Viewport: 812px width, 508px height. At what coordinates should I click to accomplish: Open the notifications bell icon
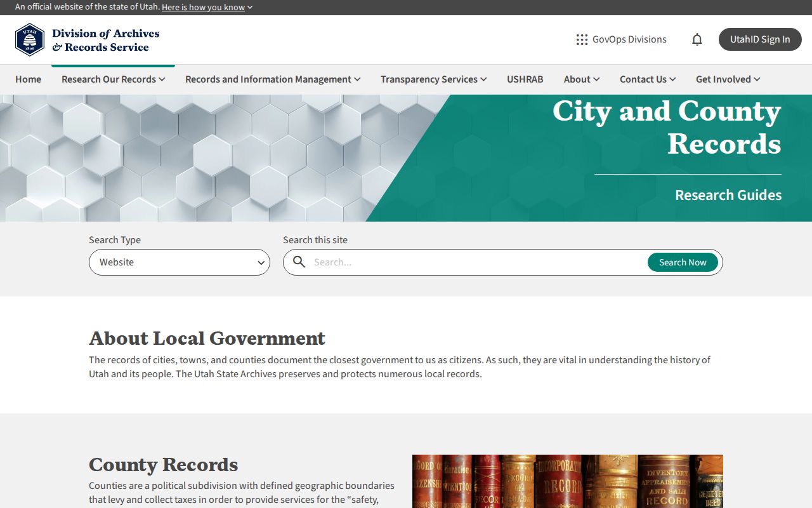point(697,39)
